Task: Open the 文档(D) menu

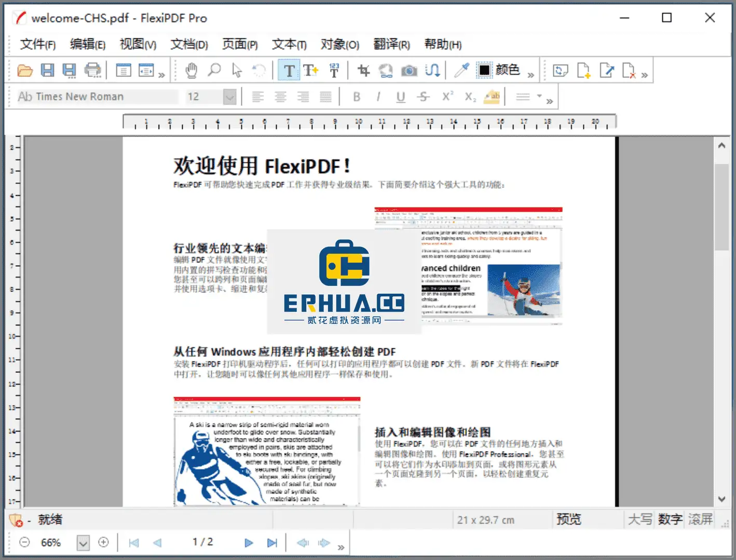Action: click(189, 45)
